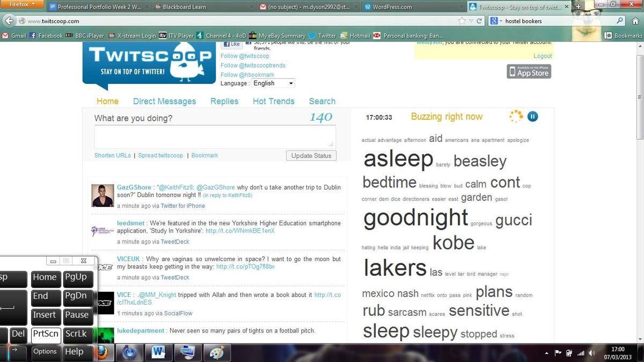Click Follow @twitscoop link
The image size is (644, 362).
[245, 56]
